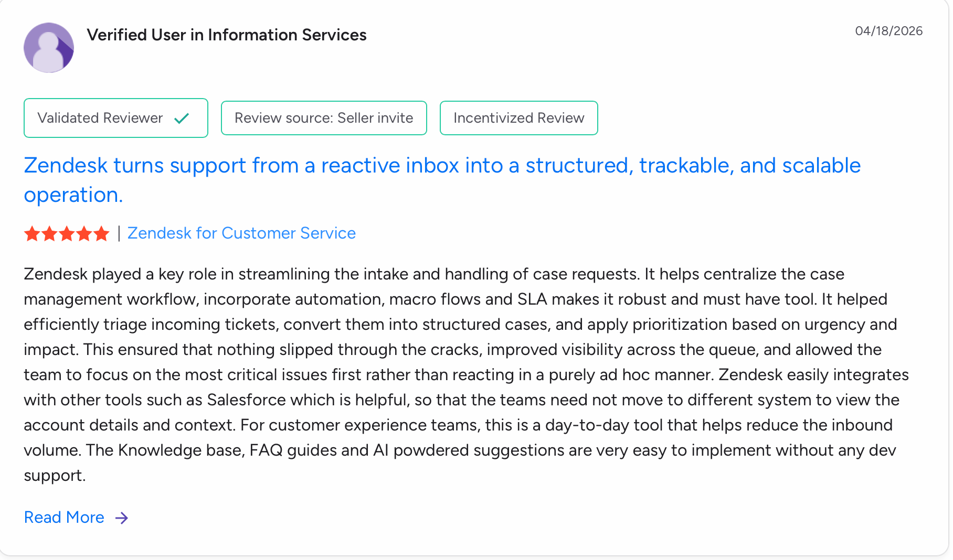Click the review date 04/18/2026
This screenshot has height=560, width=953.
click(888, 31)
